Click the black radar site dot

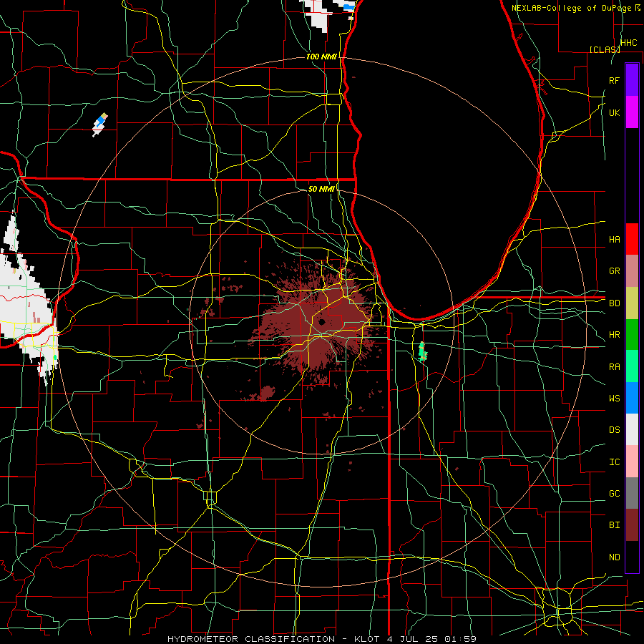click(x=321, y=322)
